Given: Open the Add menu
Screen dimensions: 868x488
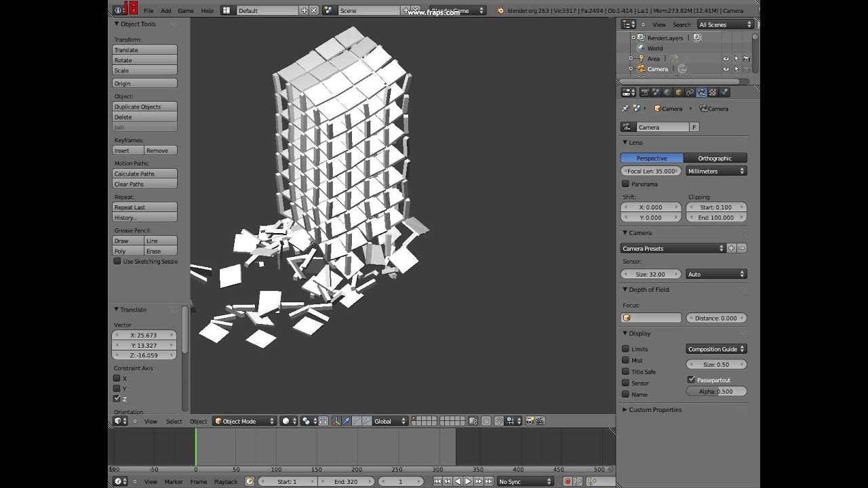Looking at the screenshot, I should click(x=165, y=11).
